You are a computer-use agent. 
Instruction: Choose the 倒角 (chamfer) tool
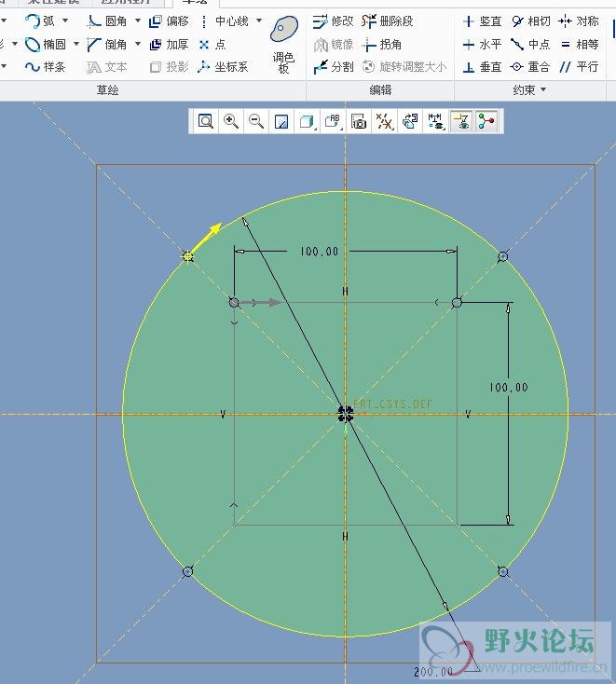point(107,44)
